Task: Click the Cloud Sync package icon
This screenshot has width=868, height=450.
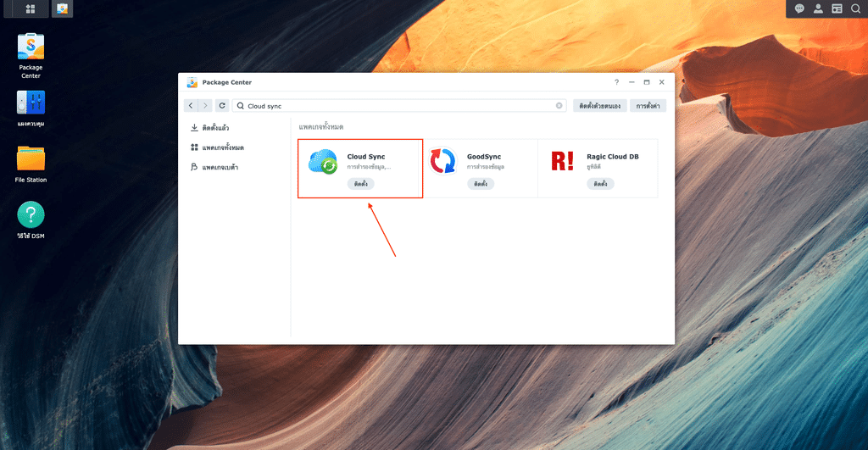Action: point(323,162)
